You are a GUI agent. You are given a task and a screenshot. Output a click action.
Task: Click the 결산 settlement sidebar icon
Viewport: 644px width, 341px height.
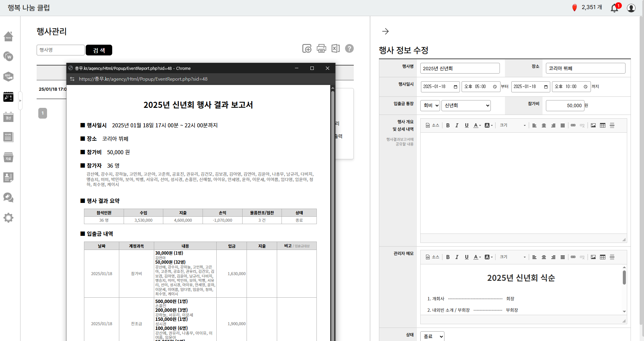tap(8, 117)
